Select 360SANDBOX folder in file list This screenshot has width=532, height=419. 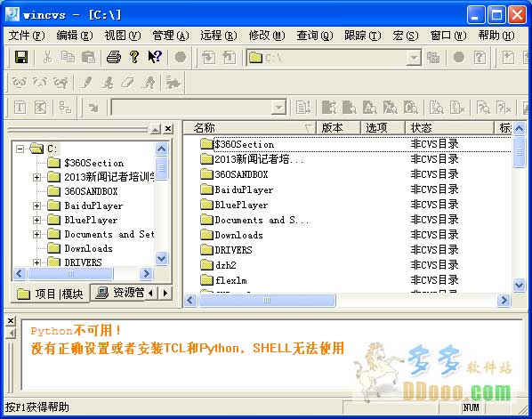click(241, 174)
